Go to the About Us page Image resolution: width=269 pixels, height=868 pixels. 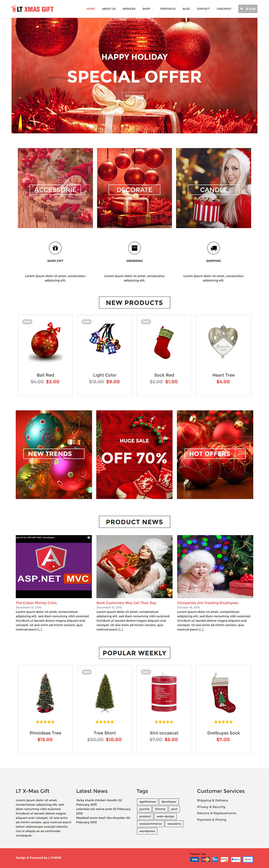point(108,9)
